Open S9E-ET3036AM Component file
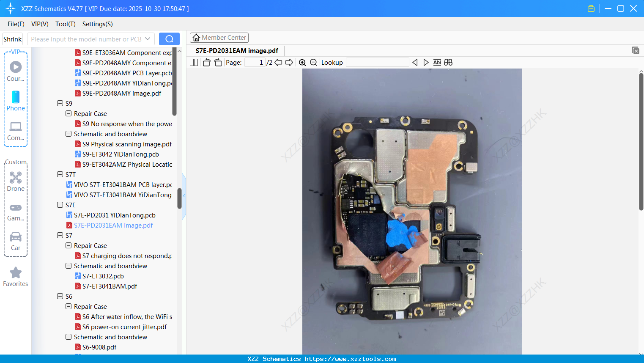The image size is (644, 363). pyautogui.click(x=123, y=52)
